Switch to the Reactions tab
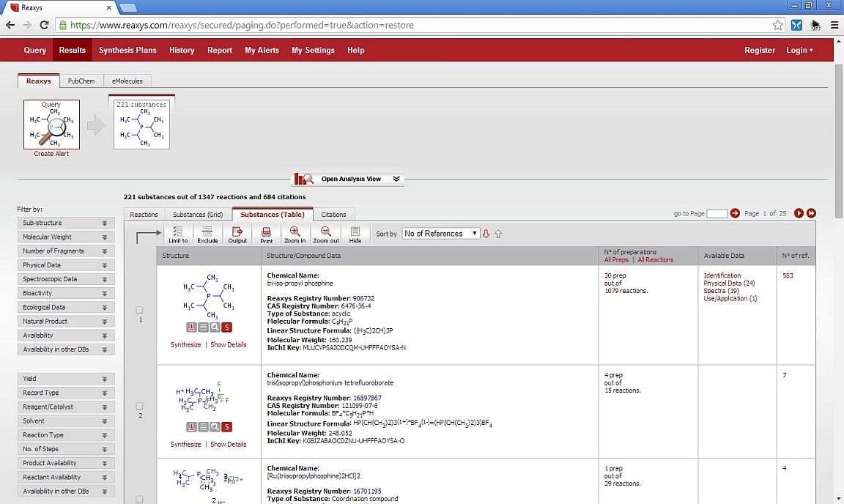This screenshot has width=844, height=504. [x=144, y=215]
